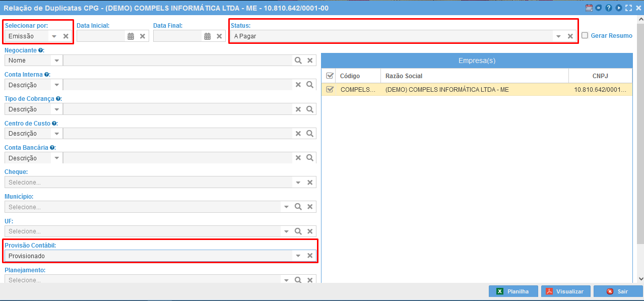The image size is (644, 301).
Task: Sort by CNPJ column header
Action: click(600, 76)
